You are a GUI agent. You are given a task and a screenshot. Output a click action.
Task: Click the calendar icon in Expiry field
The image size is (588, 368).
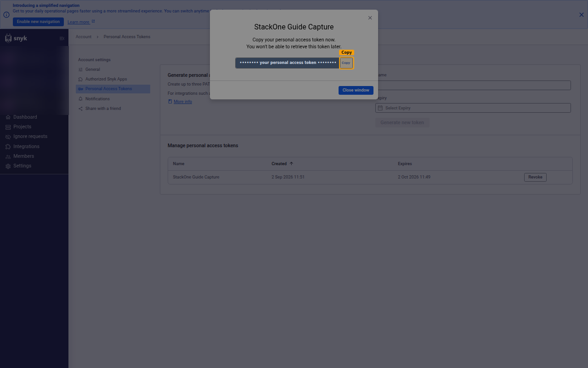[380, 108]
